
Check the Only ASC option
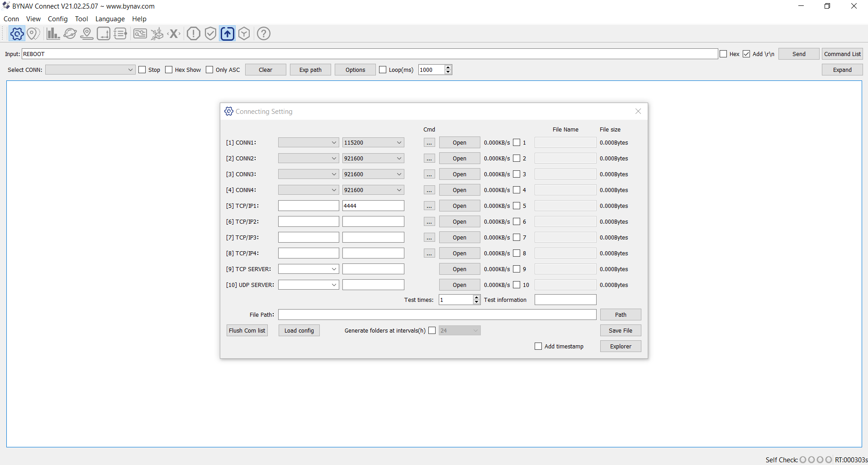coord(209,70)
